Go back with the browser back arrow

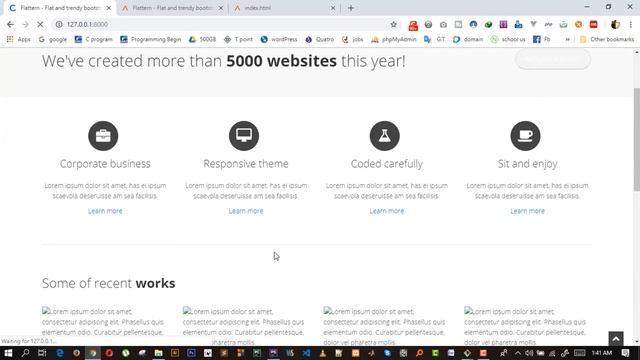pyautogui.click(x=10, y=24)
